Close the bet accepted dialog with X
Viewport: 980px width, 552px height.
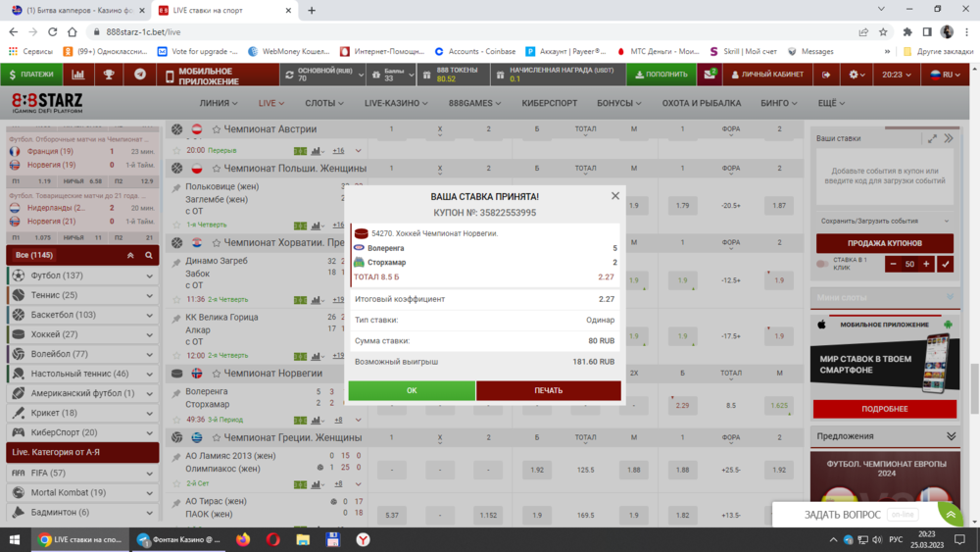pyautogui.click(x=615, y=196)
